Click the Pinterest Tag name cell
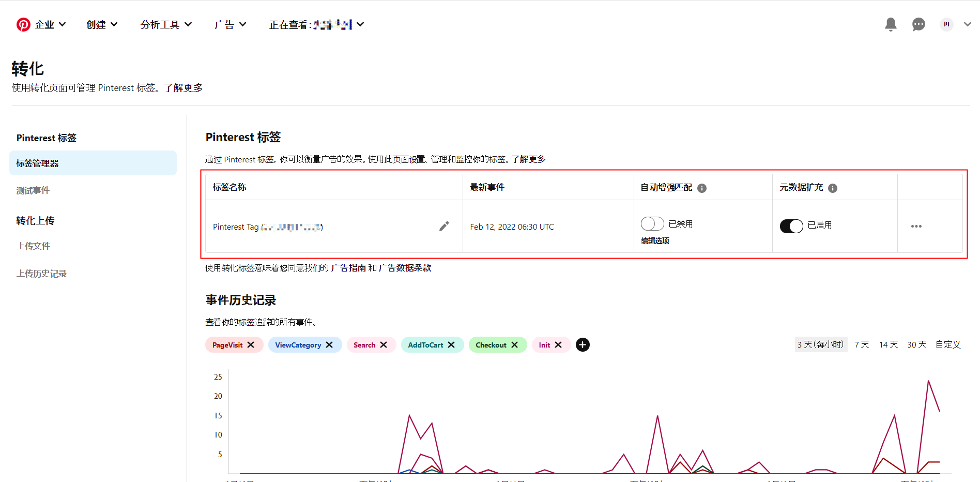This screenshot has width=980, height=482. tap(268, 227)
